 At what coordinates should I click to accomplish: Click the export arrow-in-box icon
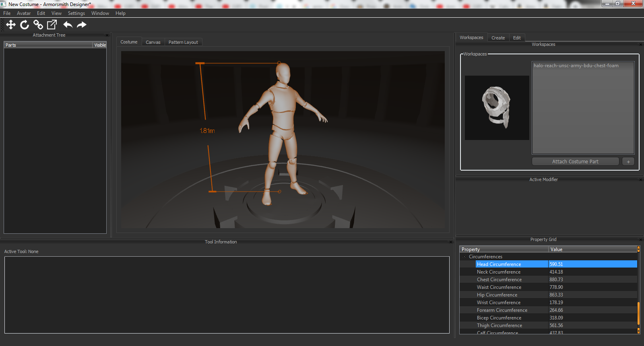point(52,25)
